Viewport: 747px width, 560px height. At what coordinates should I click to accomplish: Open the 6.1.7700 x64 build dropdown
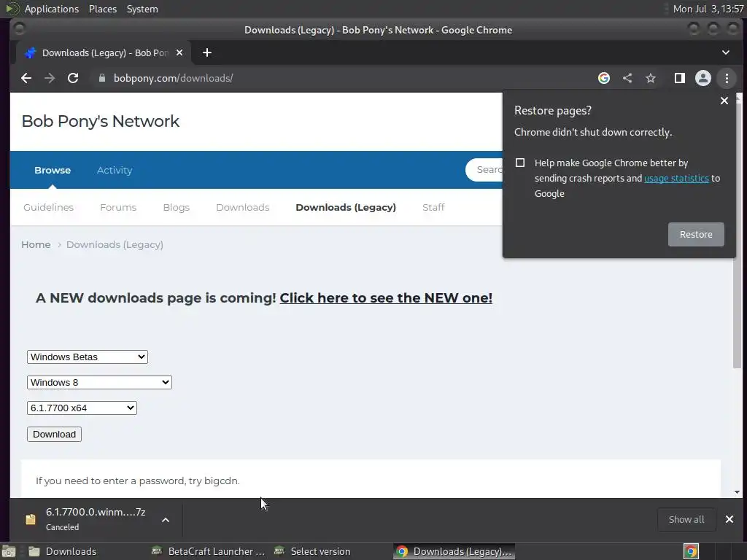point(82,408)
